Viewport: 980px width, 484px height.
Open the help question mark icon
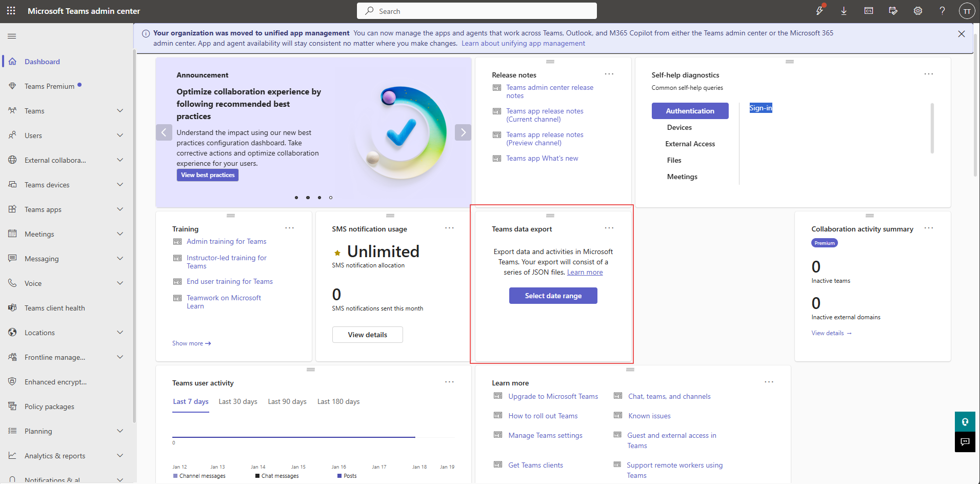coord(942,11)
